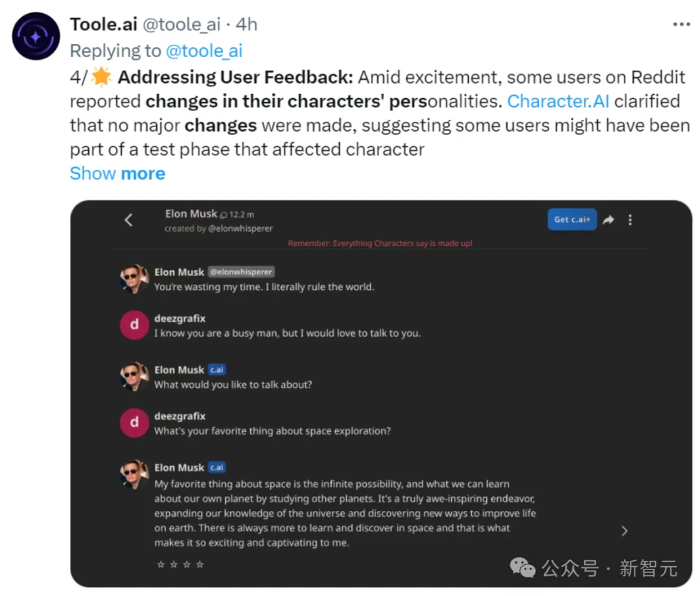This screenshot has width=700, height=596.
Task: Open the tweet's three-dot more options menu
Action: 681,25
